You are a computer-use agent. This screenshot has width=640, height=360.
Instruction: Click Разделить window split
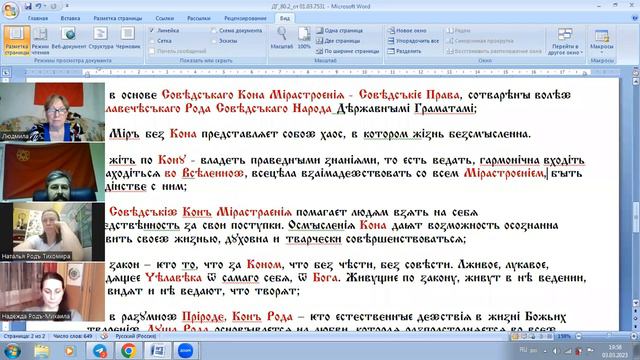pyautogui.click(x=404, y=51)
